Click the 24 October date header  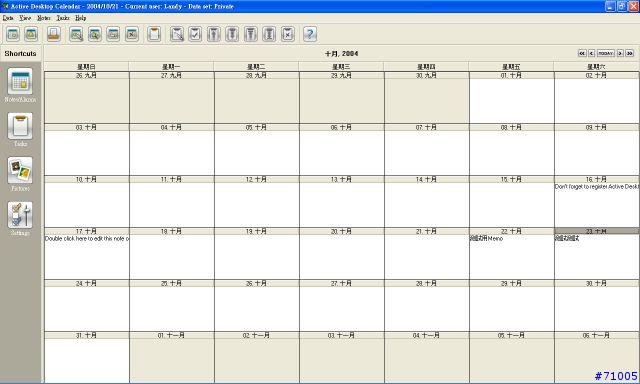87,283
